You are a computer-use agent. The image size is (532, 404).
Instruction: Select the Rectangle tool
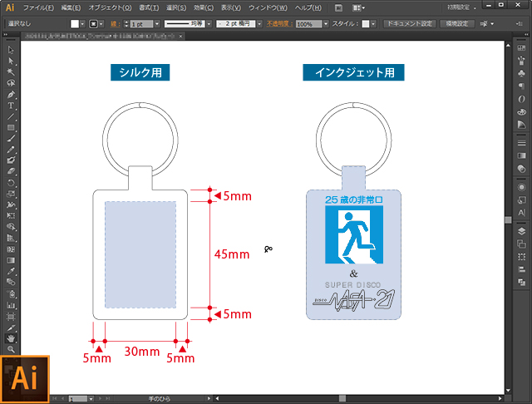pyautogui.click(x=11, y=127)
